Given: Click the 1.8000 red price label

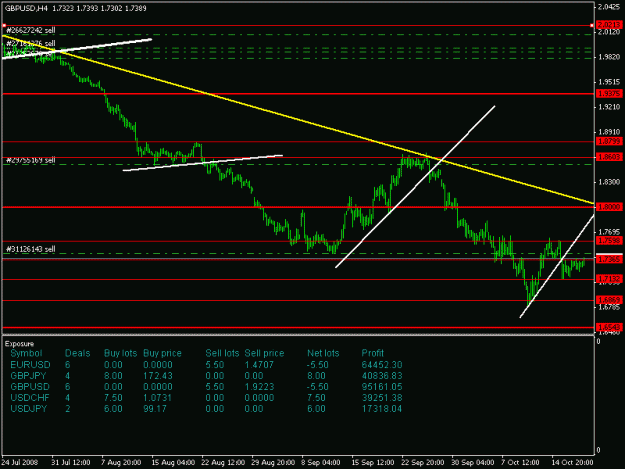Looking at the screenshot, I should 609,207.
